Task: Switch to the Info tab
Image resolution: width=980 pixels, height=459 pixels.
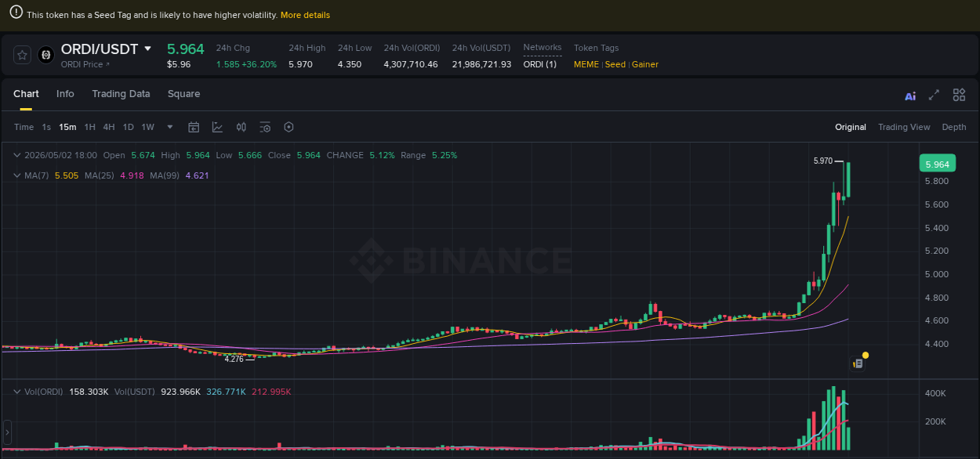Action: pos(65,94)
